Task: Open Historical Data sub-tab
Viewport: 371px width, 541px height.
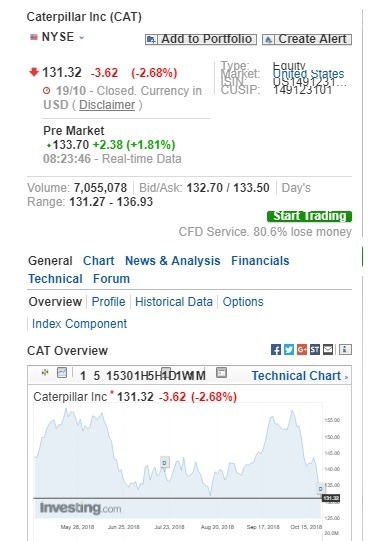Action: [174, 302]
